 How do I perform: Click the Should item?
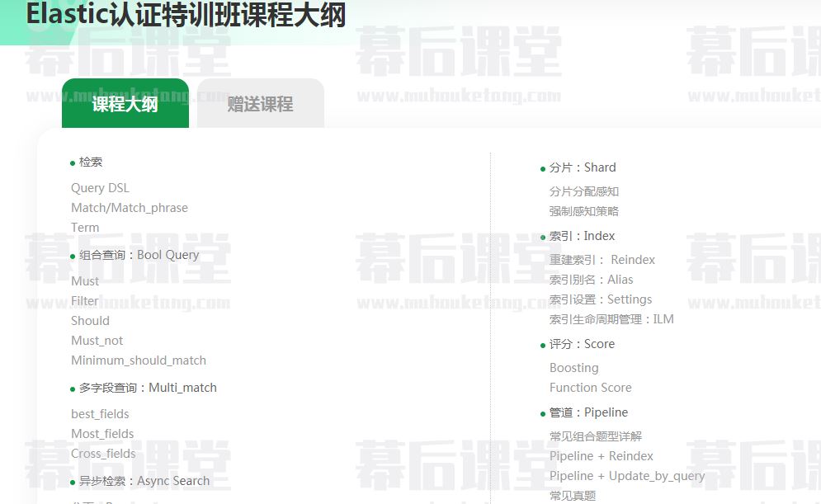pos(90,321)
